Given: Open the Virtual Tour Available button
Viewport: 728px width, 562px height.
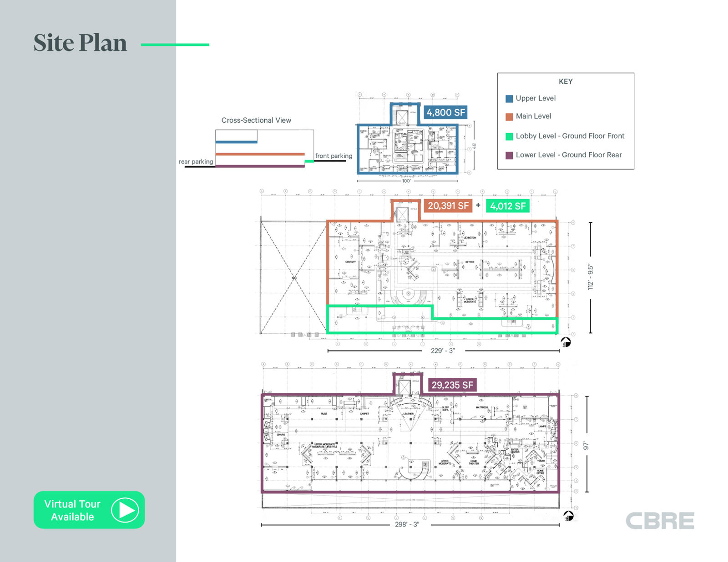Looking at the screenshot, I should click(73, 510).
